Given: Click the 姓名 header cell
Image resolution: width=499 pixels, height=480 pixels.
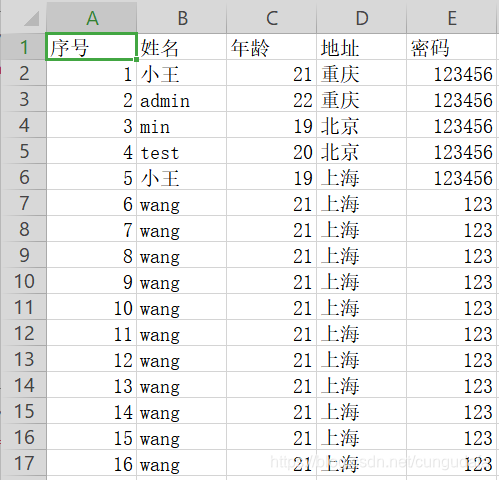Looking at the screenshot, I should [182, 47].
